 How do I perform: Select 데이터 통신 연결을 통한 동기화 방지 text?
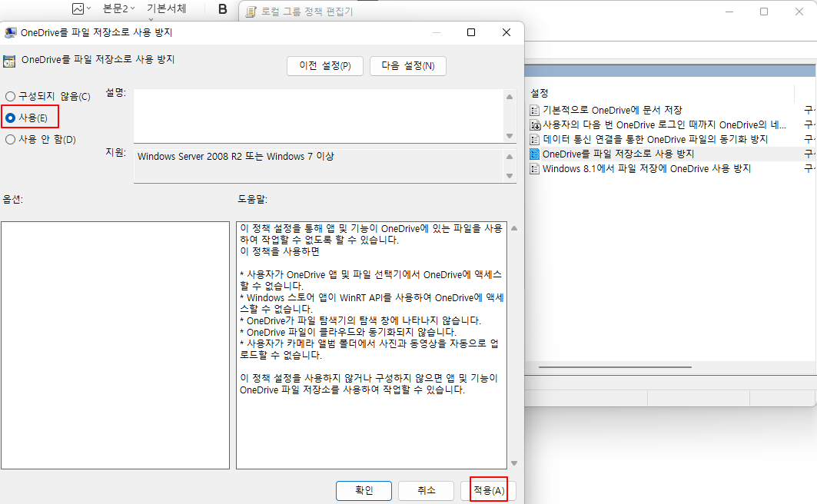(x=656, y=140)
